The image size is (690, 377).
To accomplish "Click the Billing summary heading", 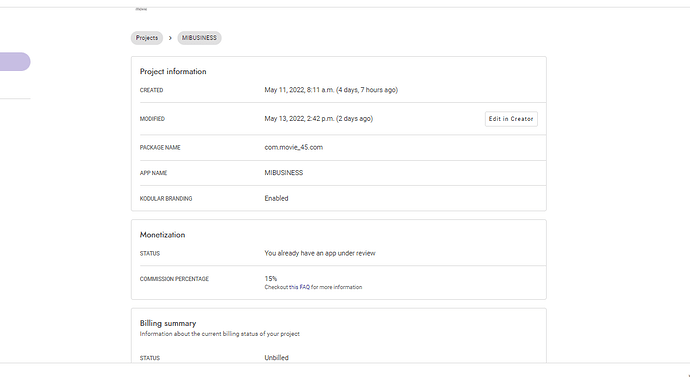I will click(x=168, y=323).
